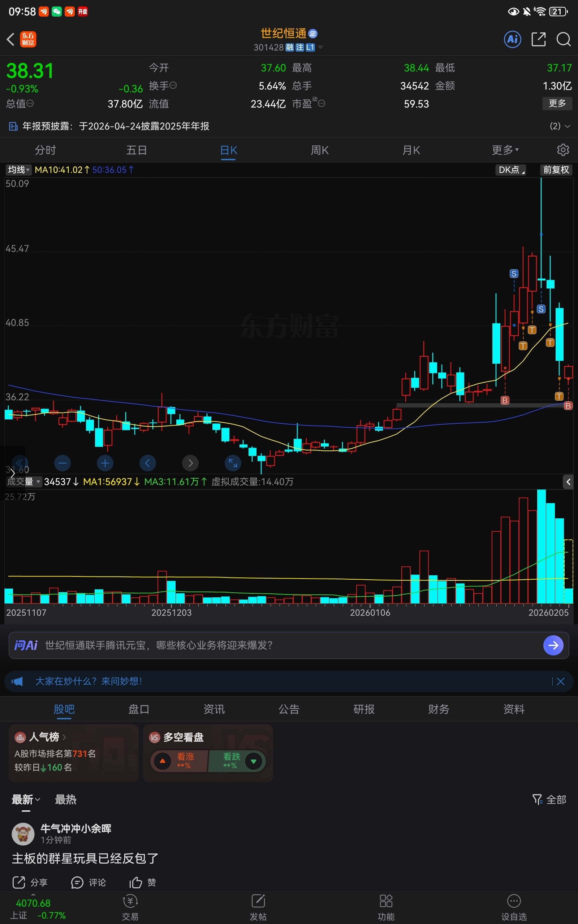This screenshot has height=924, width=578.
Task: Open the 公告 tab
Action: tap(289, 709)
